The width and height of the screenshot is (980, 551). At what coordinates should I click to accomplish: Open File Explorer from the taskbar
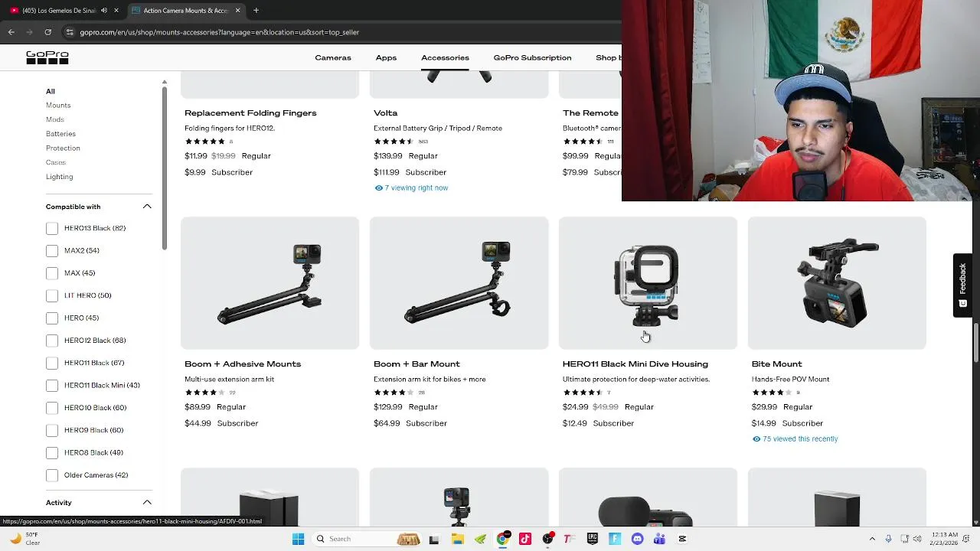tap(457, 539)
